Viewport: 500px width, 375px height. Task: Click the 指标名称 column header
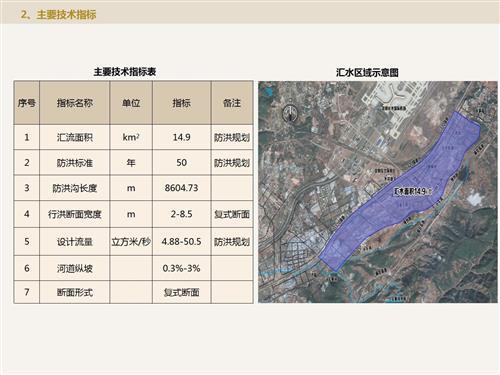coord(75,103)
